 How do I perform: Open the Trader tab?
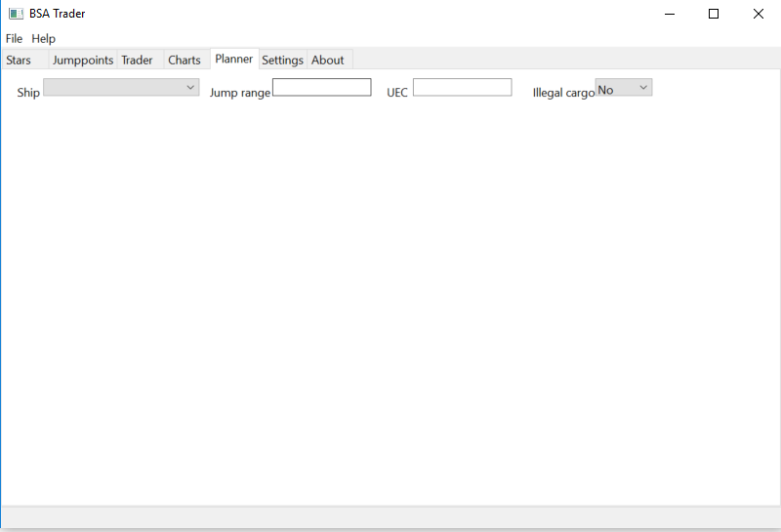coord(138,60)
